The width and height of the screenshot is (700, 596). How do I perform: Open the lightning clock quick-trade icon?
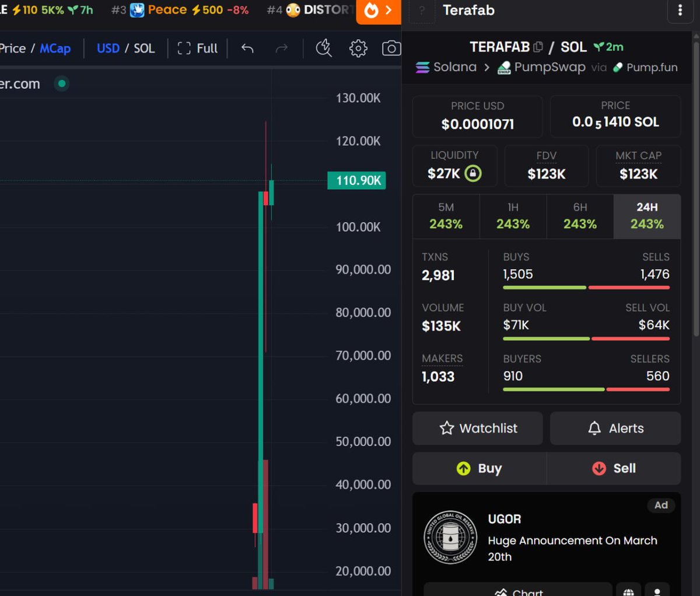[324, 48]
